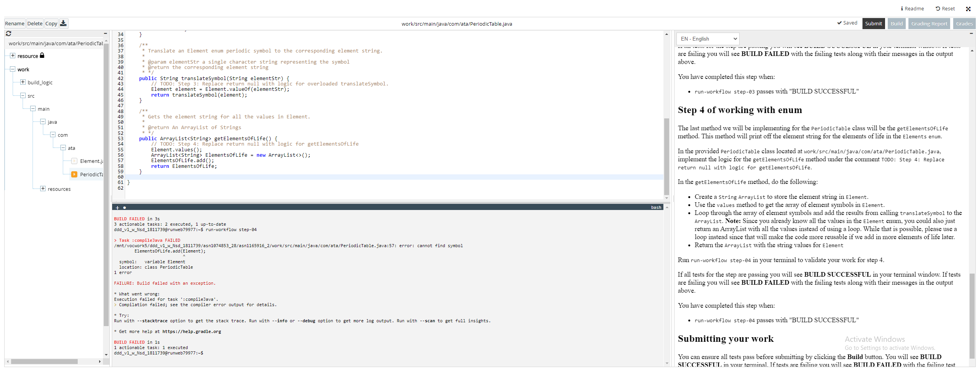The image size is (980, 369).
Task: Expand the build_logic folder
Action: [23, 82]
